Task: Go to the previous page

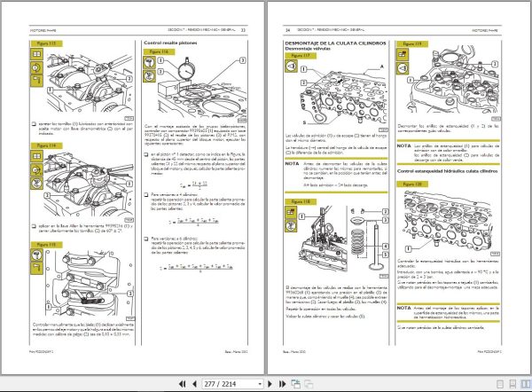Action: point(194,384)
